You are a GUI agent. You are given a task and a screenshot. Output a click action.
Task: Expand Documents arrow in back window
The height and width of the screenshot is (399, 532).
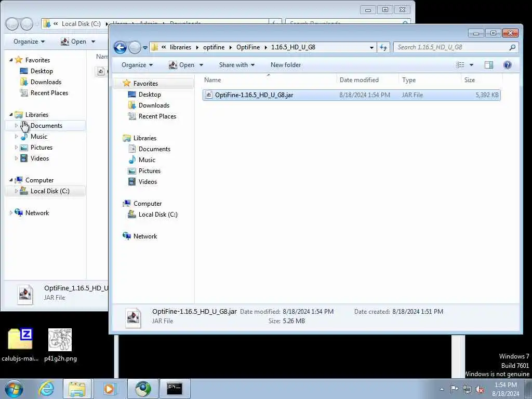(16, 126)
